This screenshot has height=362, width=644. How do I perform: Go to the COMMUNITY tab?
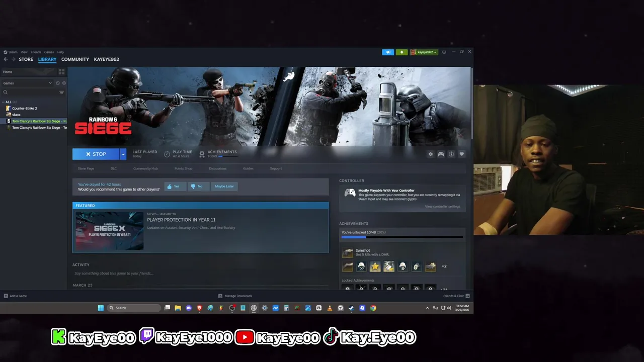(75, 59)
